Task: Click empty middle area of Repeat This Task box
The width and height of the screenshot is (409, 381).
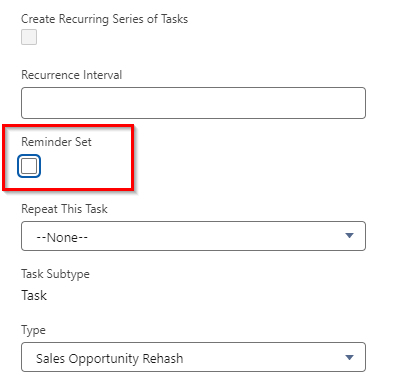Action: [213, 236]
